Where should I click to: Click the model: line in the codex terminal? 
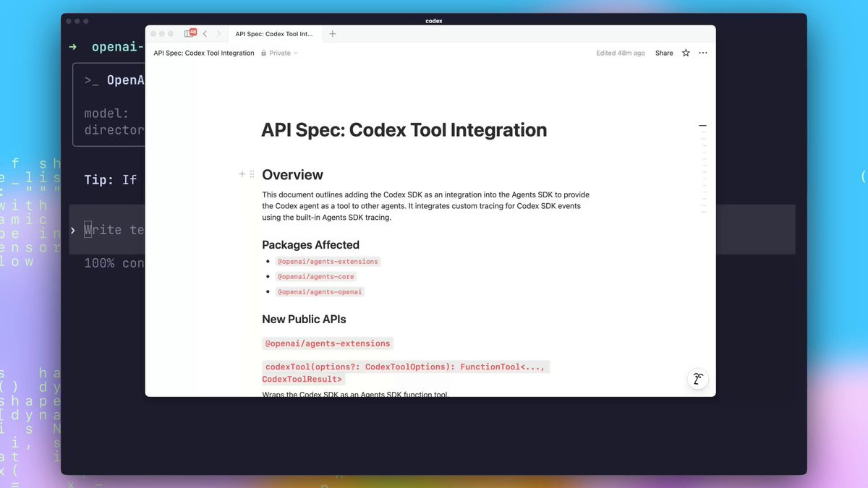[x=106, y=114]
